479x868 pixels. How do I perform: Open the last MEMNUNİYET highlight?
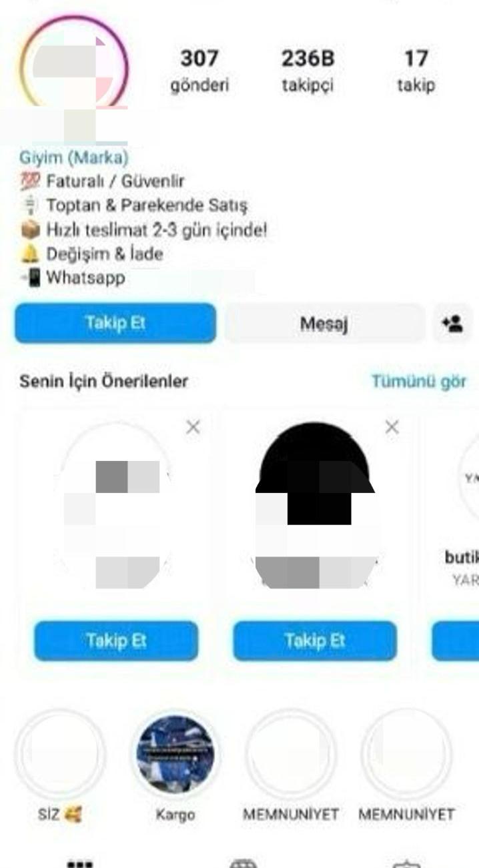coord(406,754)
